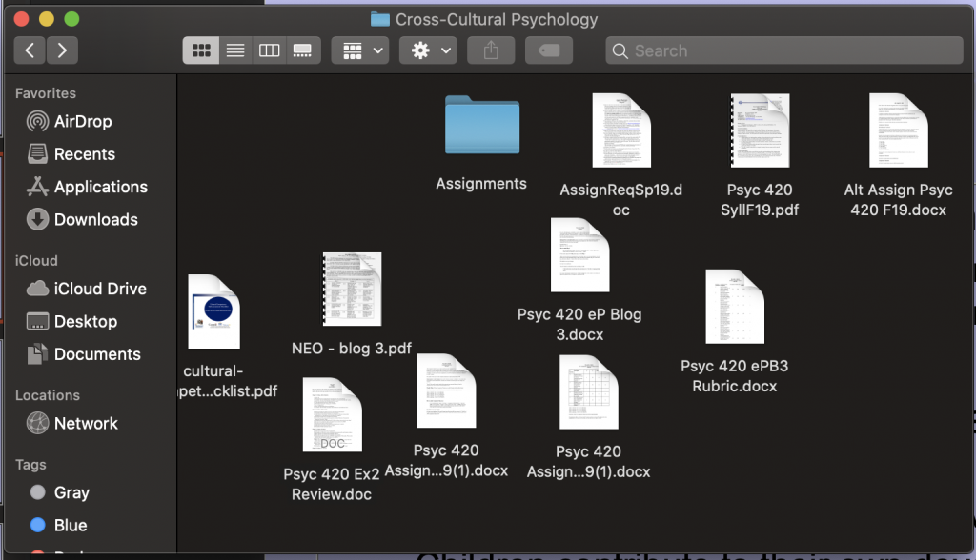Switch to list view

(x=235, y=50)
